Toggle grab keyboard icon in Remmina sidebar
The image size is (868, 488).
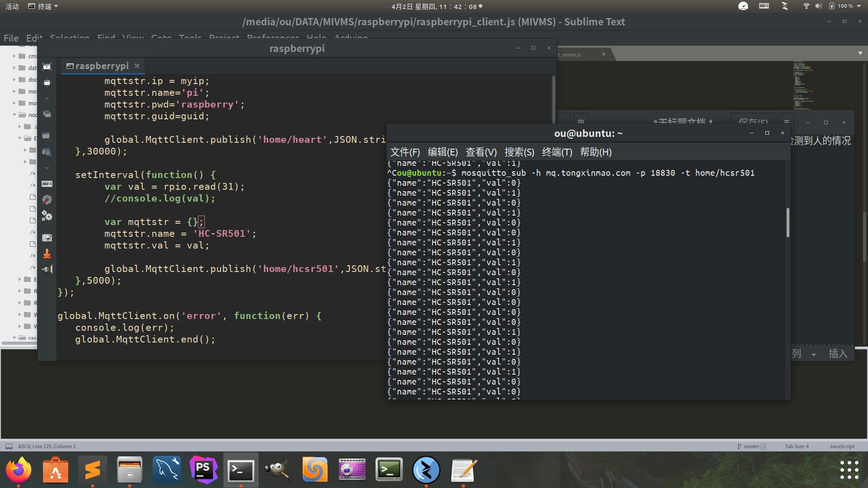click(x=47, y=184)
